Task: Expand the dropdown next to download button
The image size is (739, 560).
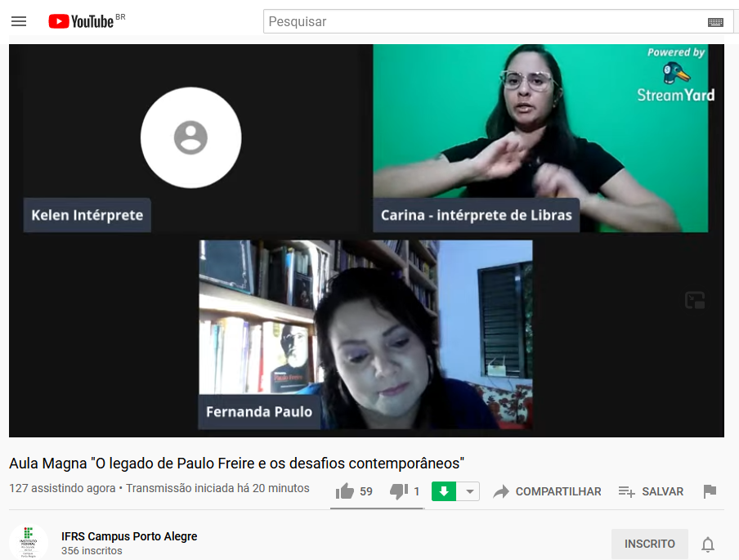Action: (x=469, y=491)
